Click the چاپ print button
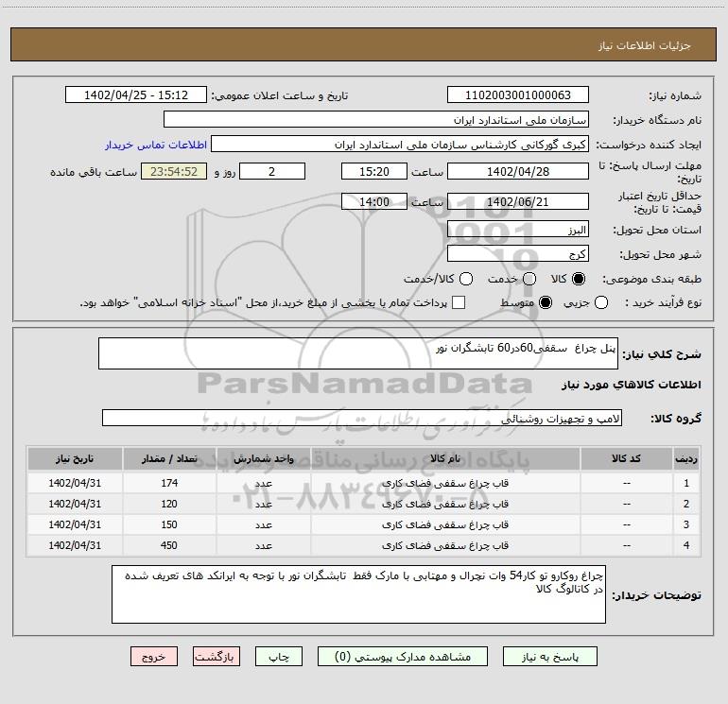 279,657
